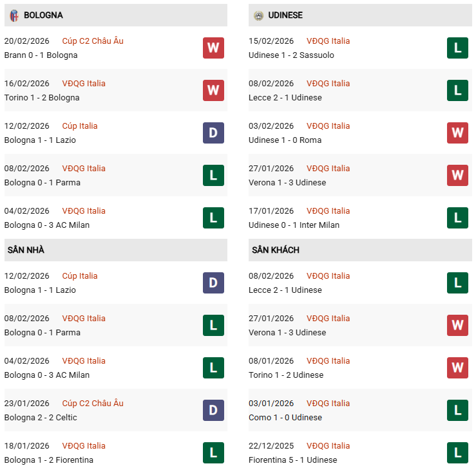Select the SÂN KHÁCH section header
This screenshot has width=476, height=475.
pyautogui.click(x=276, y=250)
